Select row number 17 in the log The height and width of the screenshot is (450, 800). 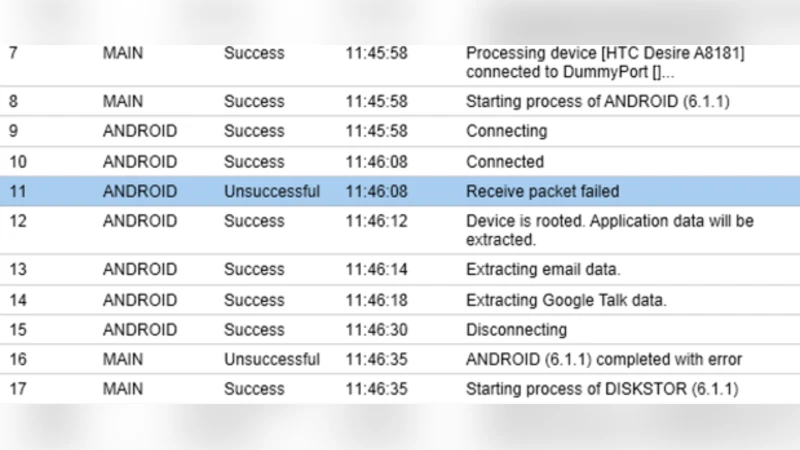[17, 389]
